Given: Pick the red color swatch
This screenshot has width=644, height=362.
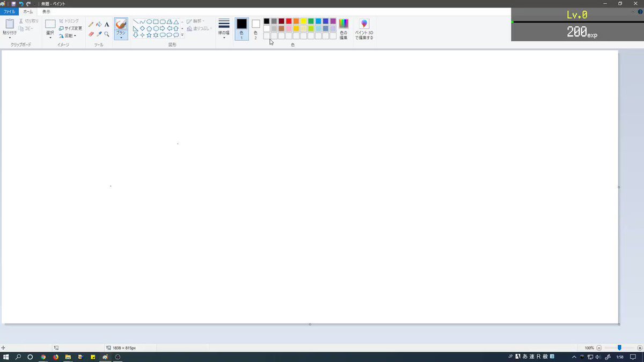Looking at the screenshot, I should 289,21.
